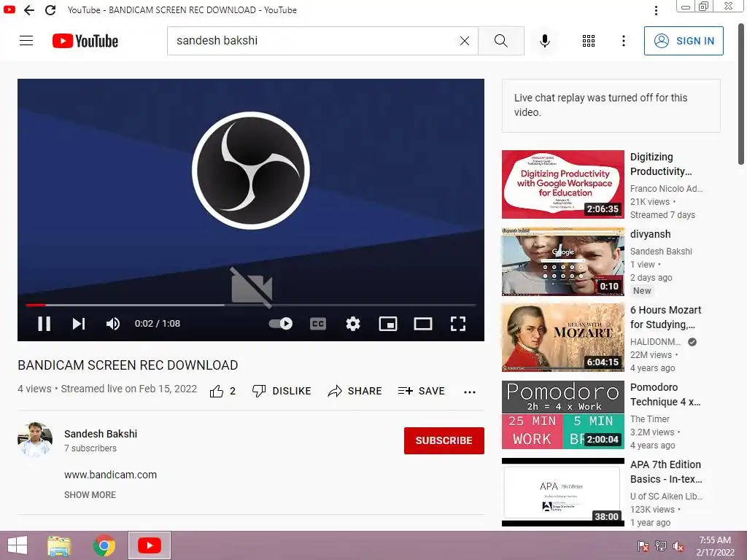Click 'APA 7th Edition Basics' title

[665, 472]
